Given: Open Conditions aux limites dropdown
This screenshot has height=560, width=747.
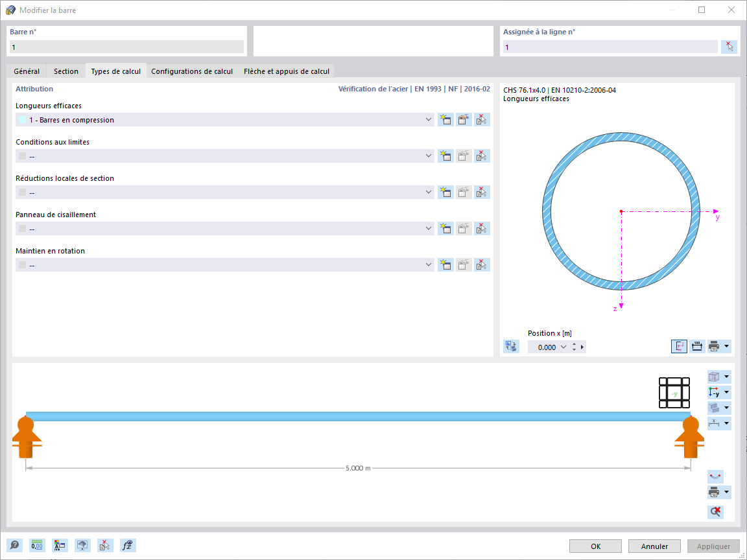Looking at the screenshot, I should (x=428, y=156).
